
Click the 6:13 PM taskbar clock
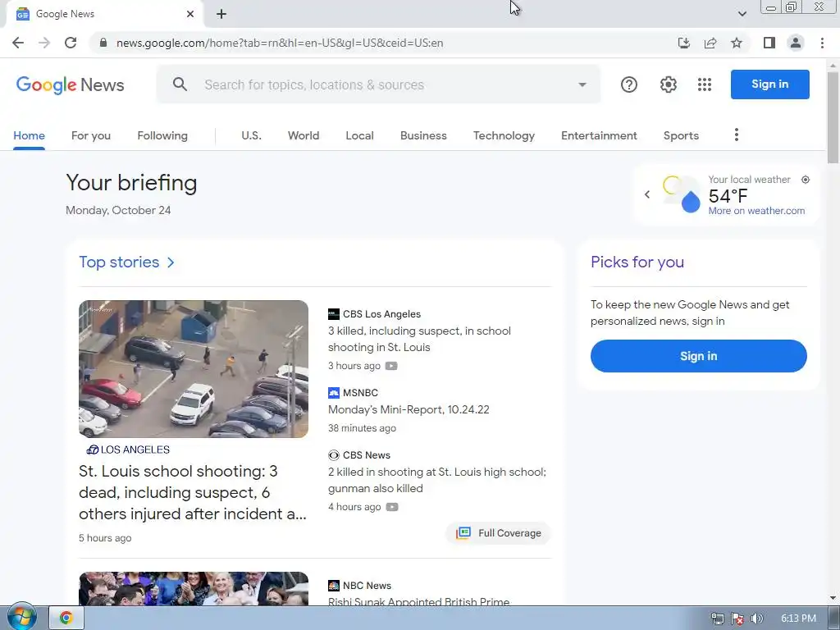[798, 619]
